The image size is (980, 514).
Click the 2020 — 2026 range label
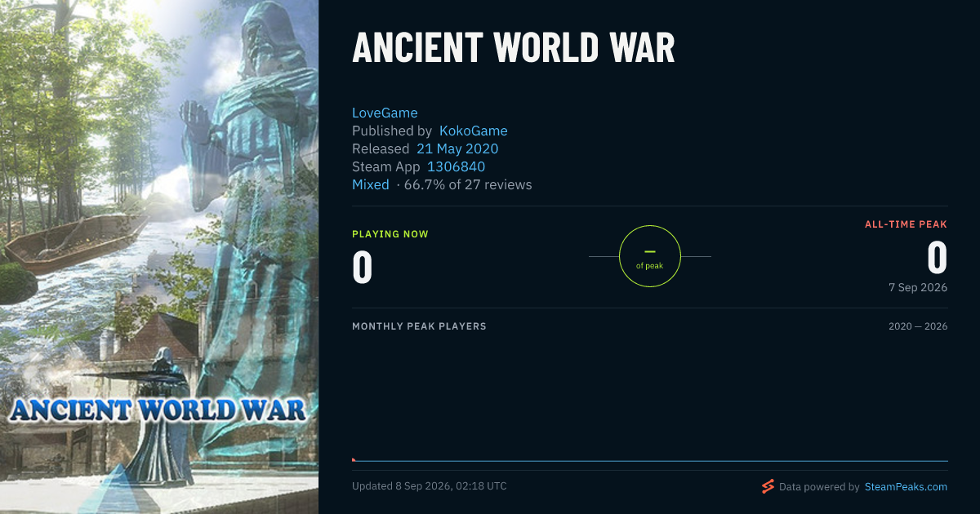(918, 326)
